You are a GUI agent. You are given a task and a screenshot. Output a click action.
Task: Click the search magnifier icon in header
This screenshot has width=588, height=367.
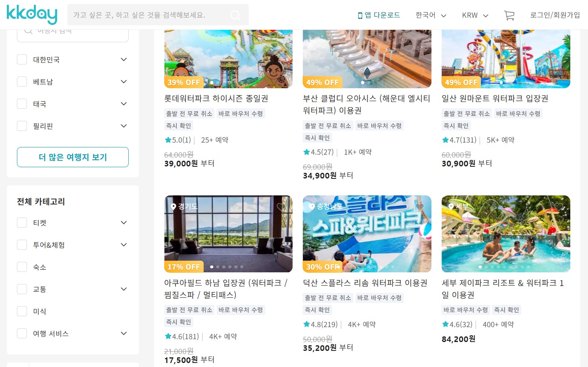pos(235,15)
